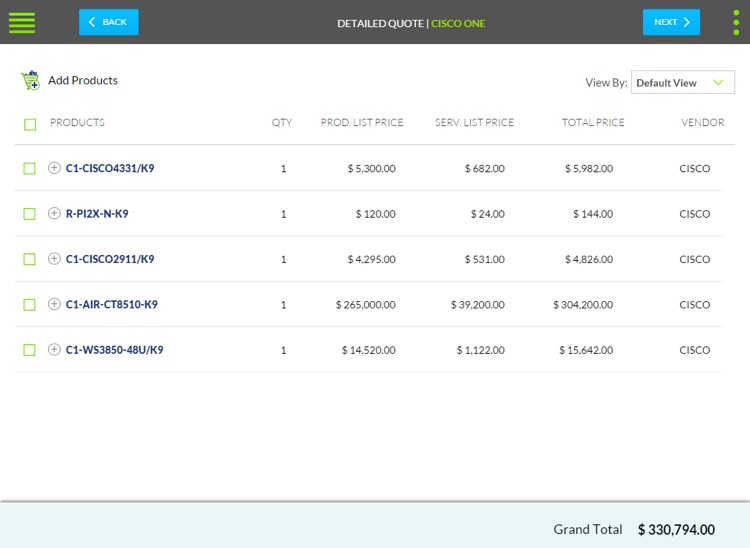Expand the C1-CISCO4331/K9 row plus icon

(x=54, y=168)
